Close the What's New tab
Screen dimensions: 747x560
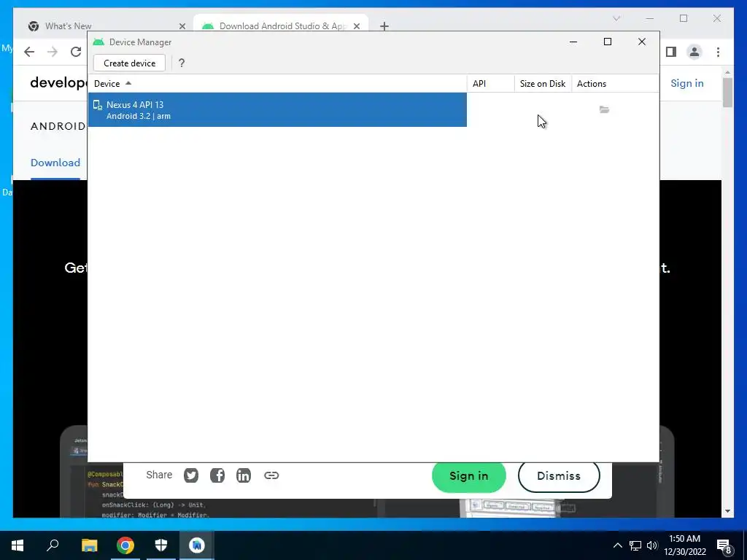pos(182,26)
